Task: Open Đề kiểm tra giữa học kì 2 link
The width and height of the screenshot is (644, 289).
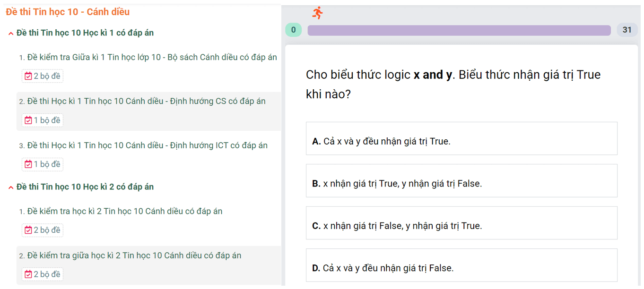Action: (x=134, y=255)
